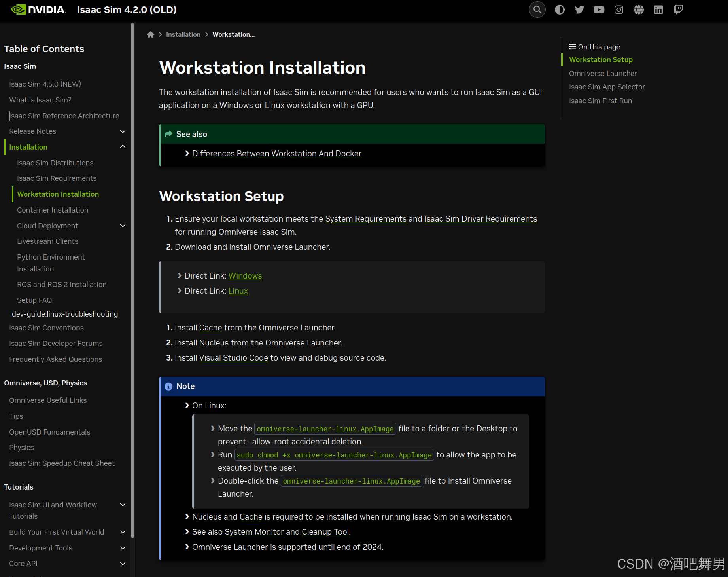Jump to Isaac Sim App Selector section
The width and height of the screenshot is (728, 577).
[607, 87]
